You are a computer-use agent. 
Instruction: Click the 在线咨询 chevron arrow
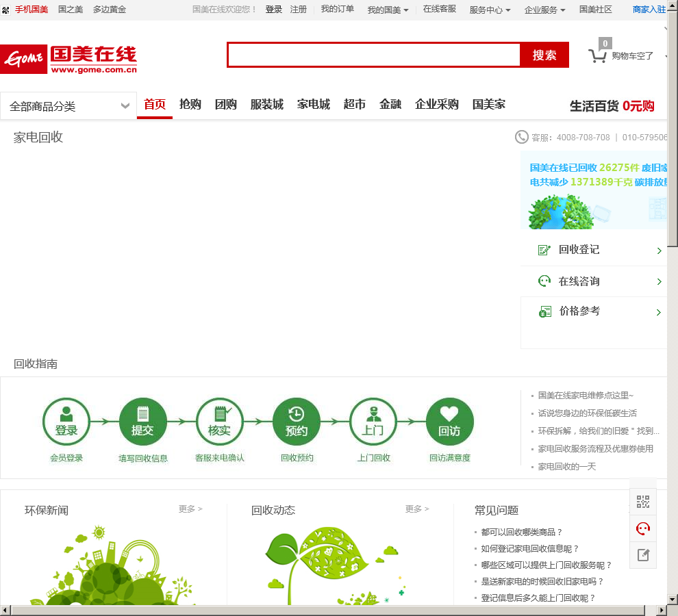(659, 282)
